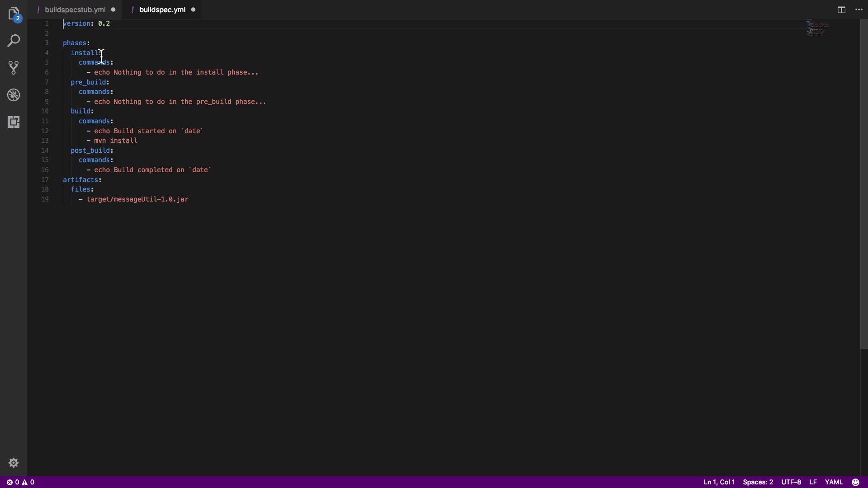The height and width of the screenshot is (488, 868).
Task: Select the buildspec.yml tab
Action: pos(162,9)
